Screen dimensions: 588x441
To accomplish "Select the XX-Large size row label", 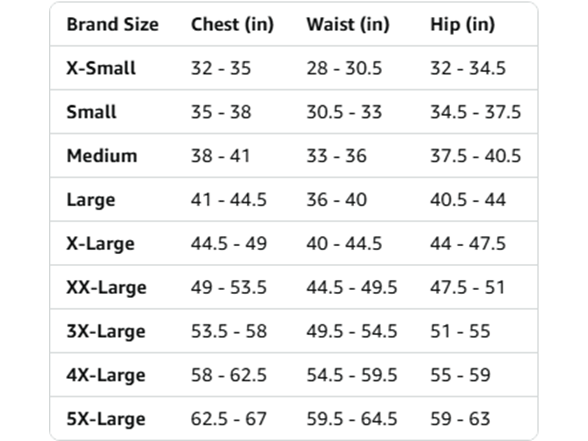I will (106, 288).
